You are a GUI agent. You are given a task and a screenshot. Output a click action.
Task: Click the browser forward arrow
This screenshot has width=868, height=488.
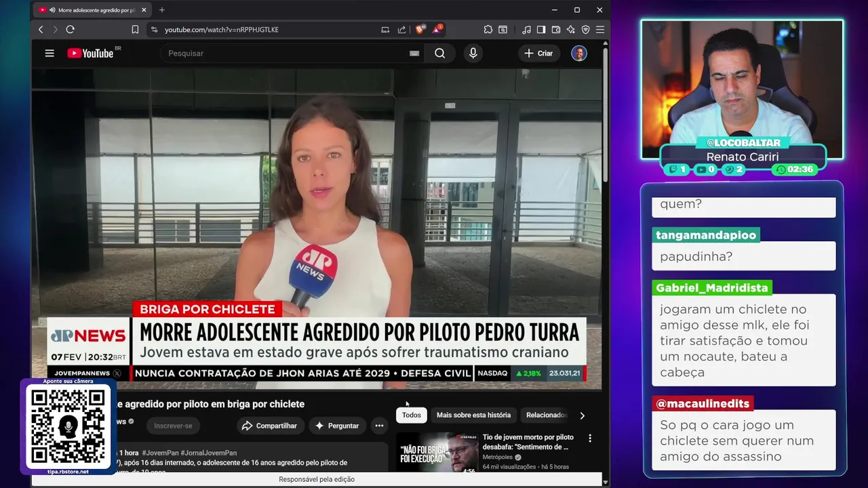pos(55,30)
